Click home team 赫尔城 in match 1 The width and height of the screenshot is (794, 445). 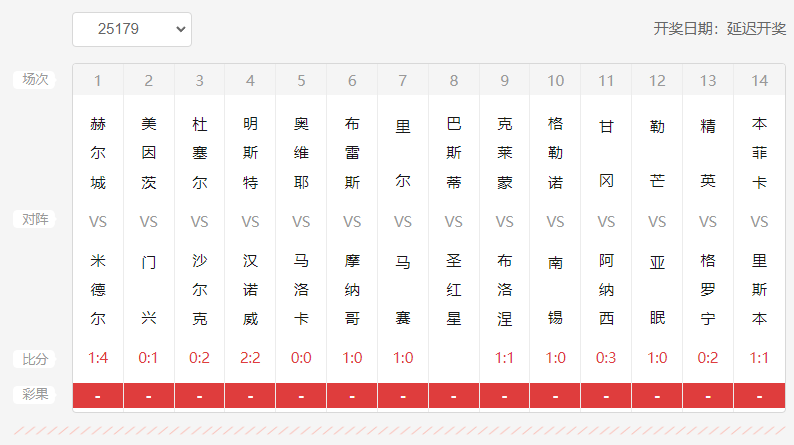point(98,153)
